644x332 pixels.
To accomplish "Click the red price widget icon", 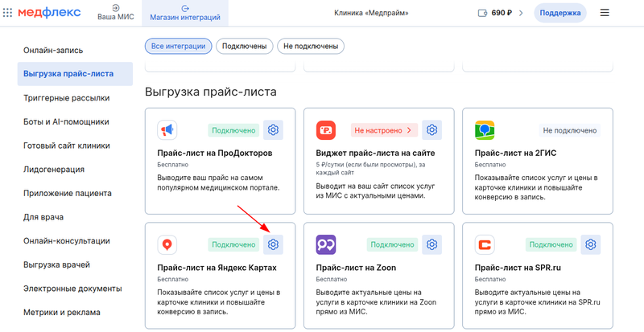I will (x=326, y=130).
